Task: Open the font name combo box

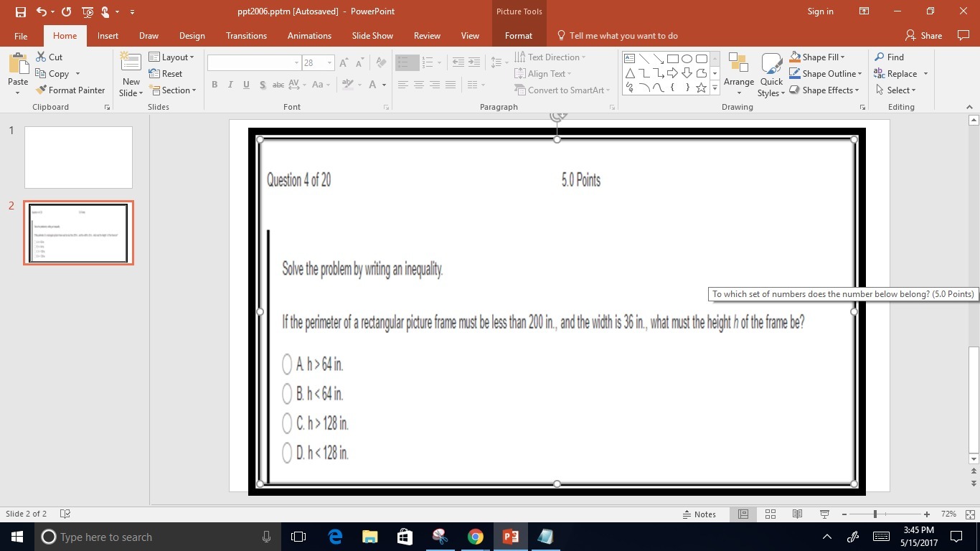Action: pos(254,63)
